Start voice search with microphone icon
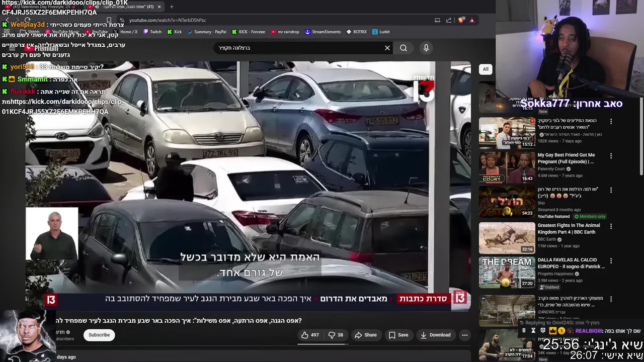 (x=426, y=48)
